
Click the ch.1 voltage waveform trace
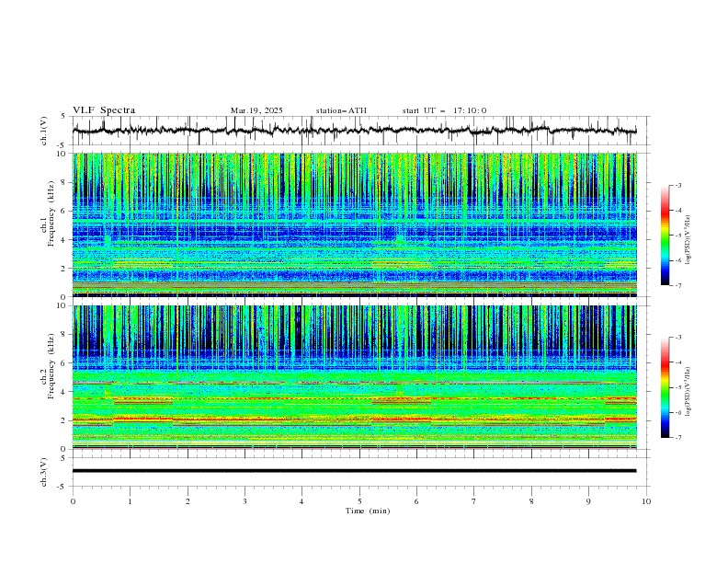coord(354,131)
